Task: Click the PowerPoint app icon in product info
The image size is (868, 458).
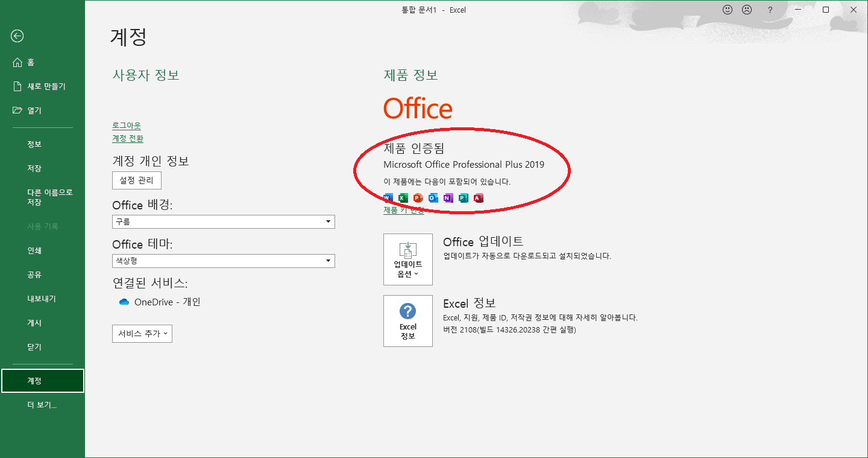Action: tap(418, 198)
